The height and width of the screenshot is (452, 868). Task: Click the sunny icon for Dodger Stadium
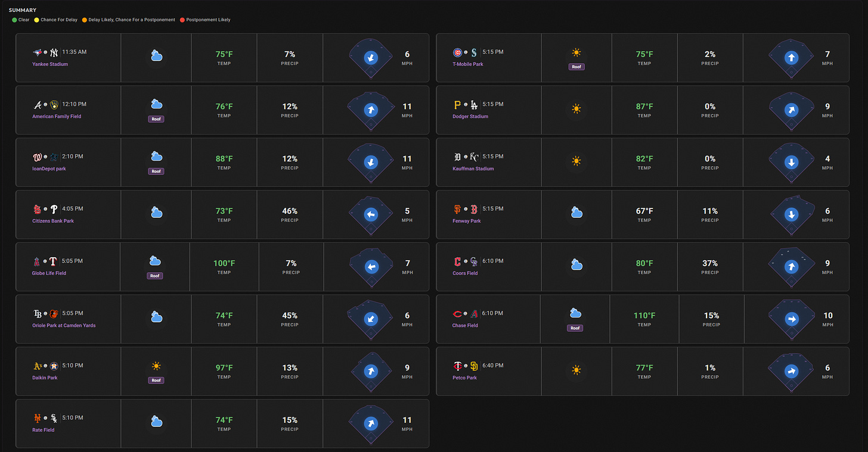point(576,108)
